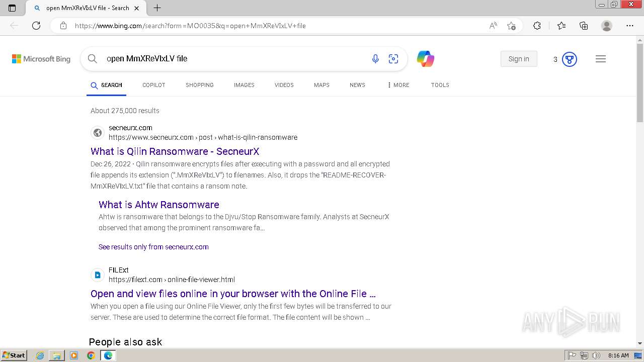Open media player taskbar icon
Screen dimensions: 644x362
pos(74,355)
